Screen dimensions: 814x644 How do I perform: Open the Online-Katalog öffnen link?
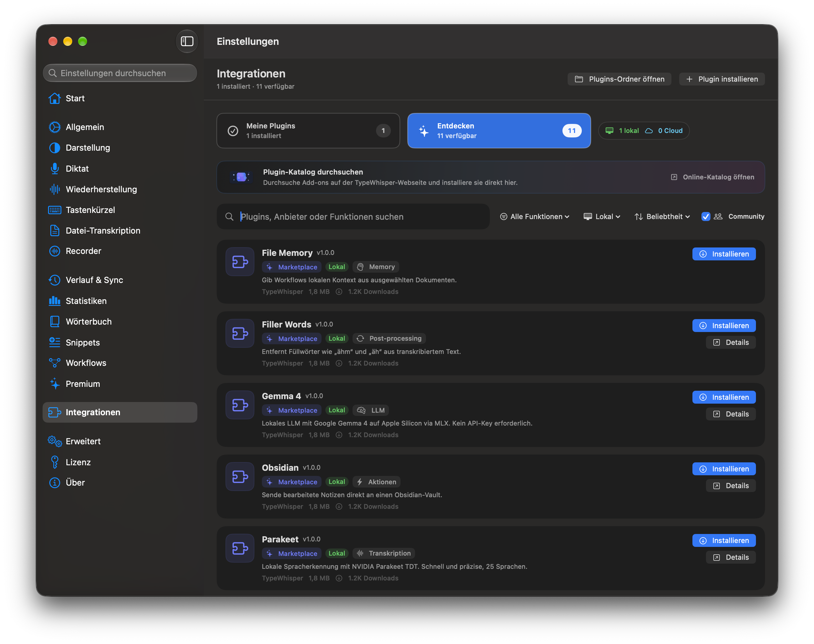[x=713, y=177]
